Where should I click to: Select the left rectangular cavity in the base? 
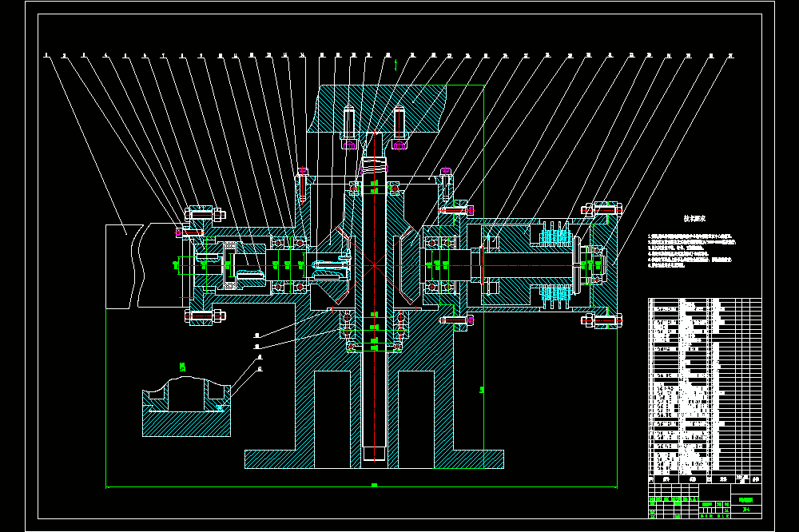coord(332,420)
